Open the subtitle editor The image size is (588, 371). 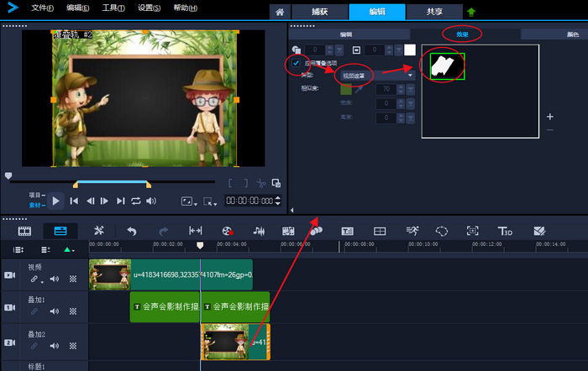347,231
